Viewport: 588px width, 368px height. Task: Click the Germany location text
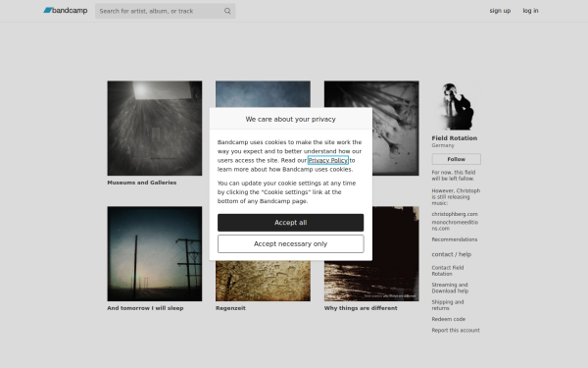coord(443,145)
